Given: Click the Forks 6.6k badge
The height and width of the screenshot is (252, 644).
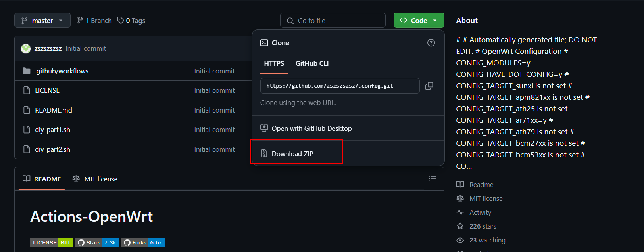Looking at the screenshot, I should [143, 242].
